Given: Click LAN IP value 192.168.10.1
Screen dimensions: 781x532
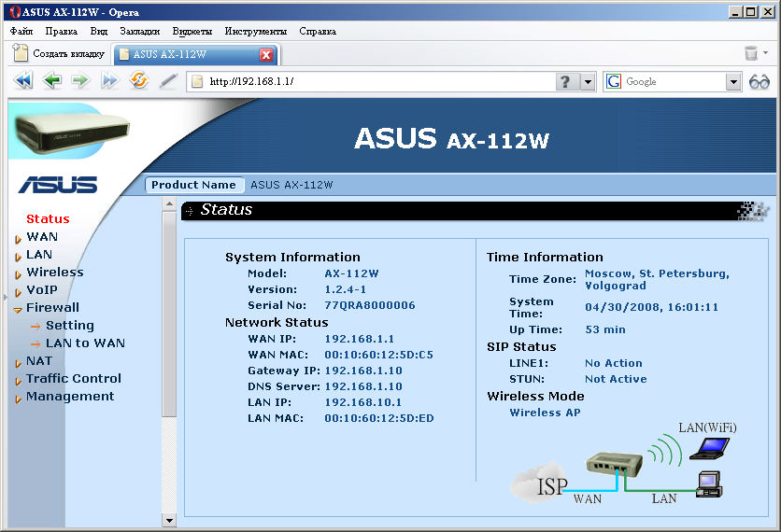Looking at the screenshot, I should pyautogui.click(x=362, y=402).
